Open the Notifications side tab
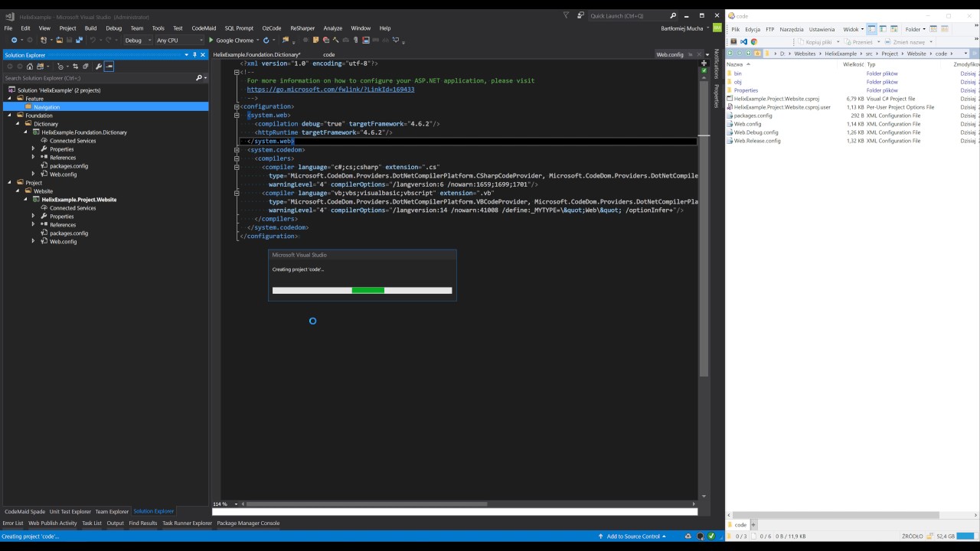The image size is (980, 551). click(x=716, y=64)
